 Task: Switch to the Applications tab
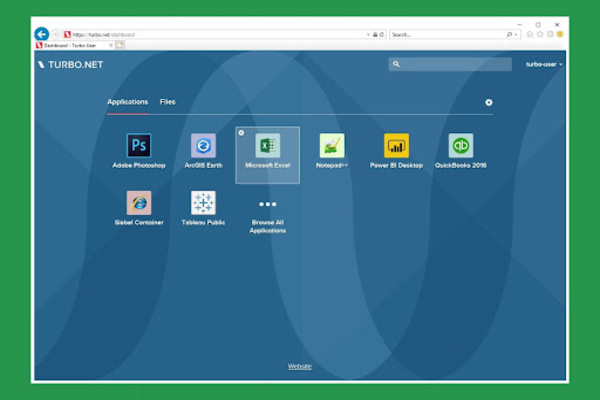pos(127,102)
